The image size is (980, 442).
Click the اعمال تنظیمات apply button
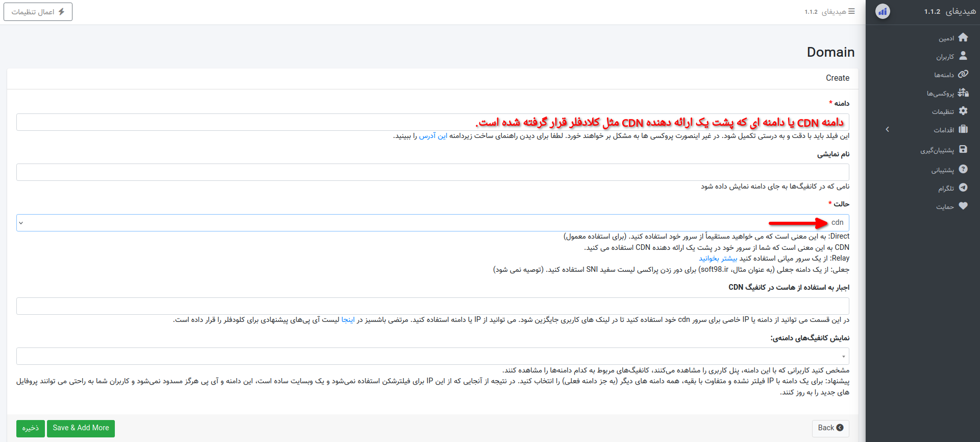pyautogui.click(x=38, y=12)
